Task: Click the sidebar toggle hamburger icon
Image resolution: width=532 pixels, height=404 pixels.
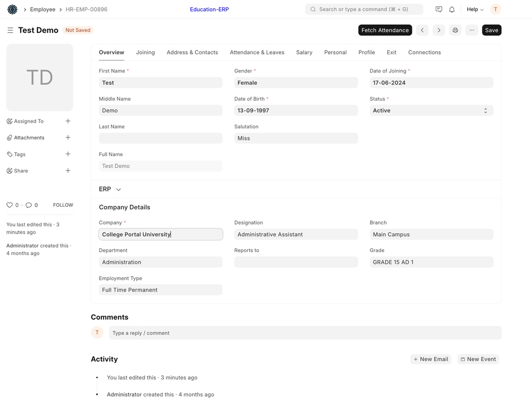Action: coord(10,31)
